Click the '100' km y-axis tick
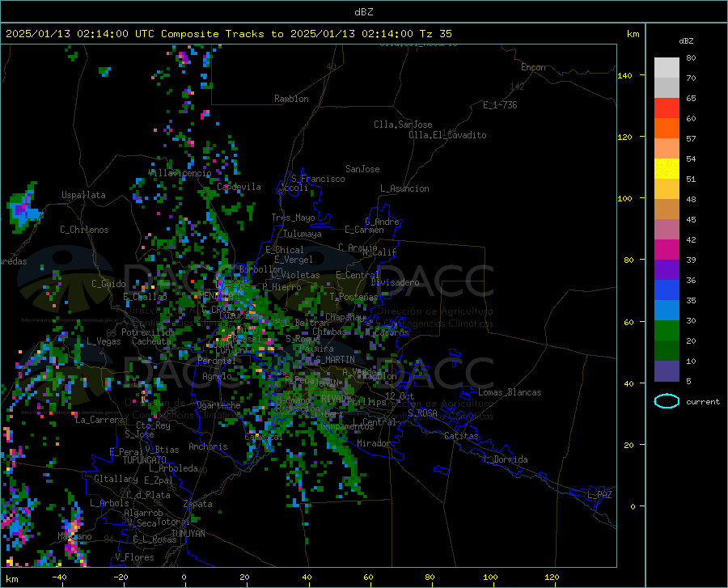Screen dimensions: 728x588 (x=624, y=198)
